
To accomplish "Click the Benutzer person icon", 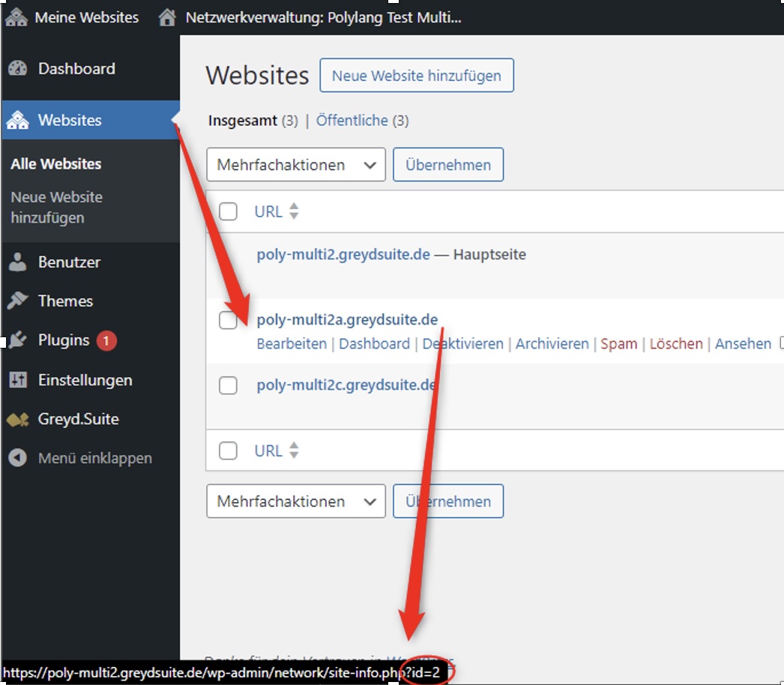I will pos(17,262).
